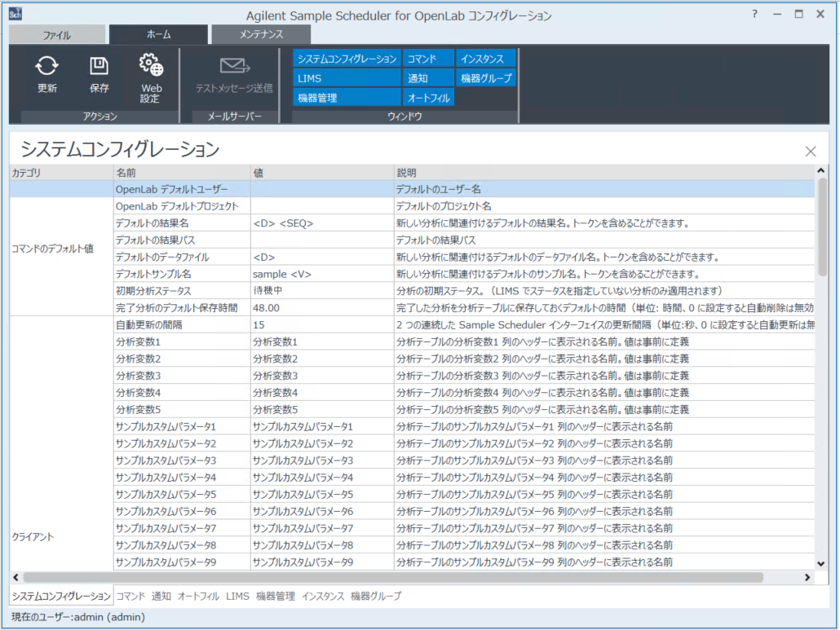Toggle the 通知 window button in ribbon
The width and height of the screenshot is (840, 630).
coord(428,78)
